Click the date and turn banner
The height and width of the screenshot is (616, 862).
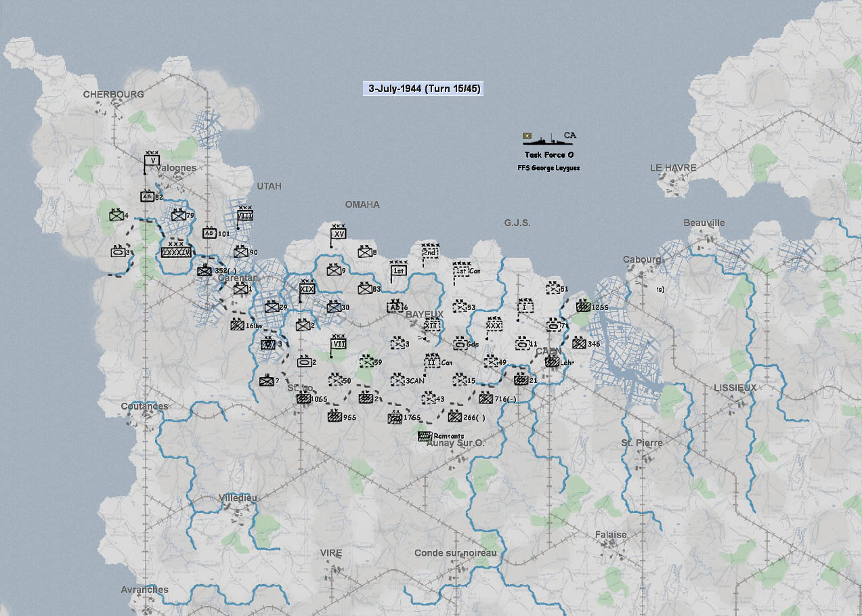pos(423,89)
